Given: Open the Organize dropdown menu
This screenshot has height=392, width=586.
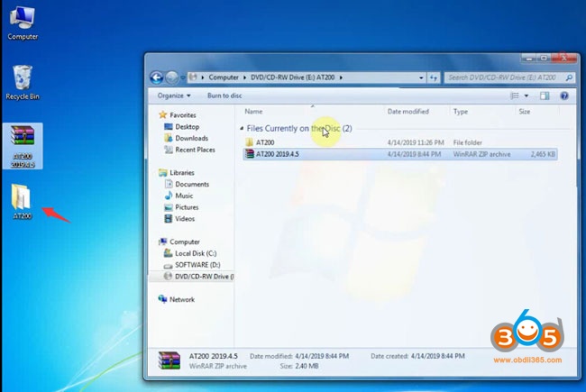Looking at the screenshot, I should (x=173, y=96).
